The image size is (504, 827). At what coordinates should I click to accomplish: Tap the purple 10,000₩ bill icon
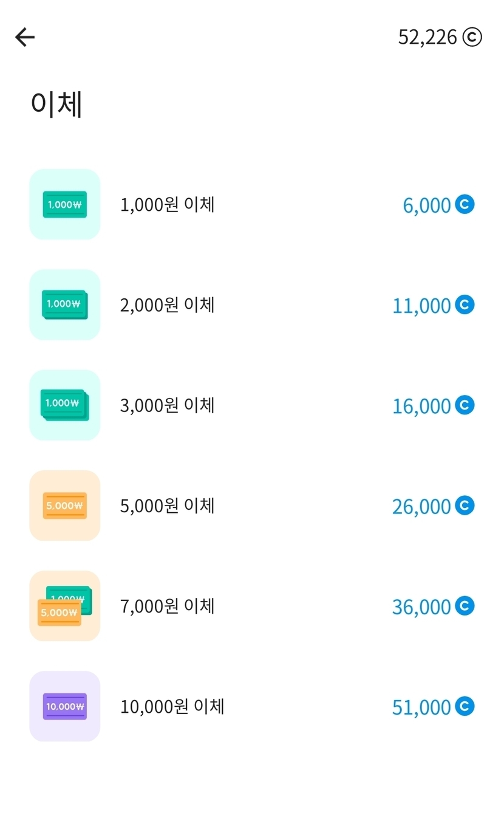point(64,706)
